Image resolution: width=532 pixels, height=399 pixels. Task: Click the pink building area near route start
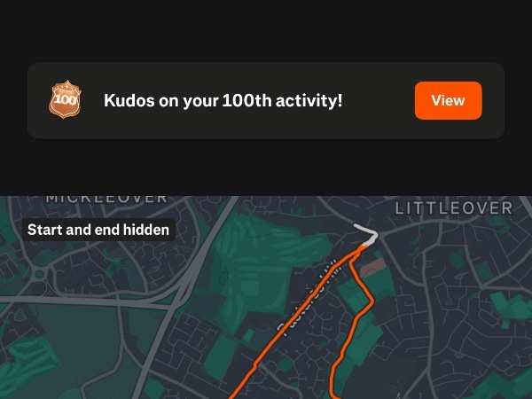click(x=373, y=268)
